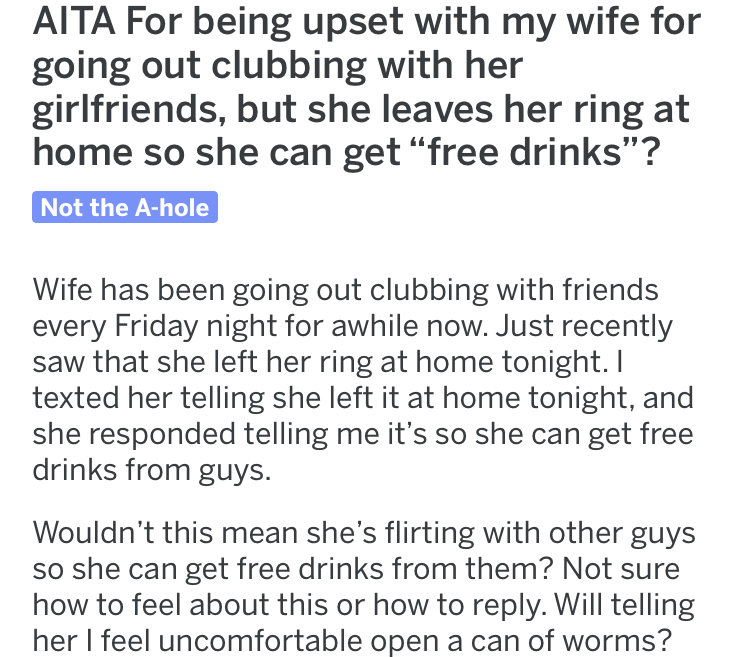Image resolution: width=750 pixels, height=657 pixels.
Task: Click 'Not sure' in the second paragraph
Action: 621,569
